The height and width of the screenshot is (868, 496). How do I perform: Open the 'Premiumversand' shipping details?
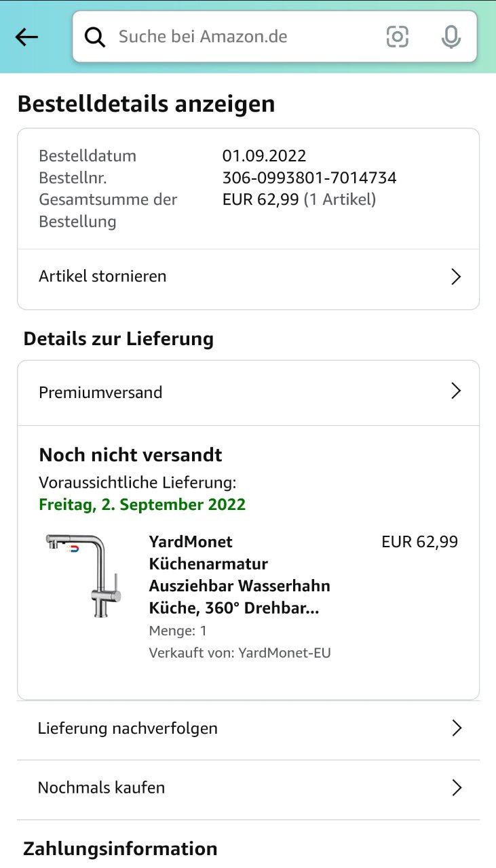click(100, 393)
